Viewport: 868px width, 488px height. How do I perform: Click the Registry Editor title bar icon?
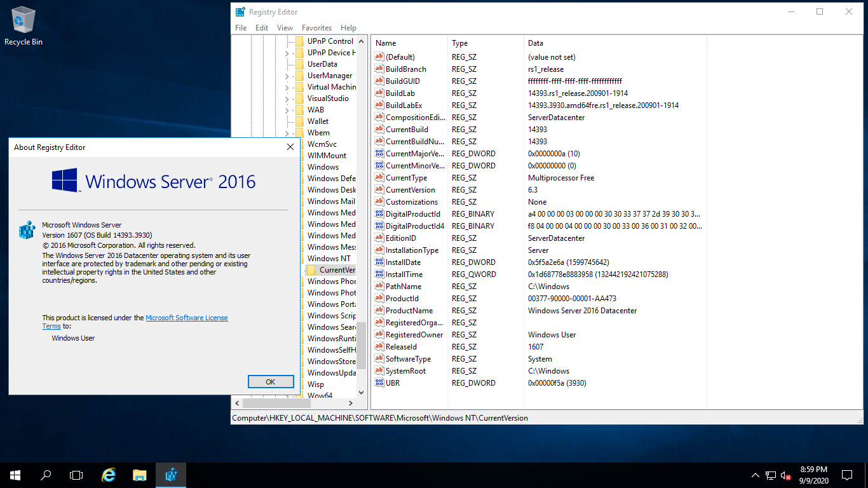click(240, 11)
